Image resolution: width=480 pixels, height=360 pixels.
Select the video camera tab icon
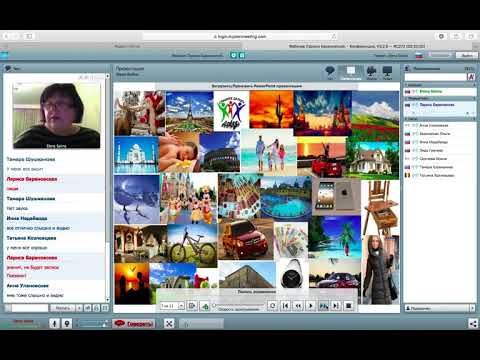click(371, 72)
